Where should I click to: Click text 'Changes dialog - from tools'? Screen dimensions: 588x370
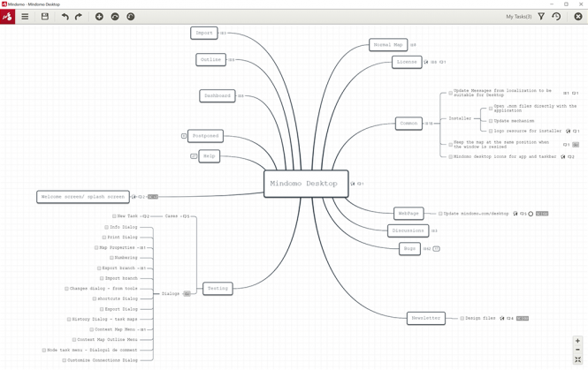point(103,289)
